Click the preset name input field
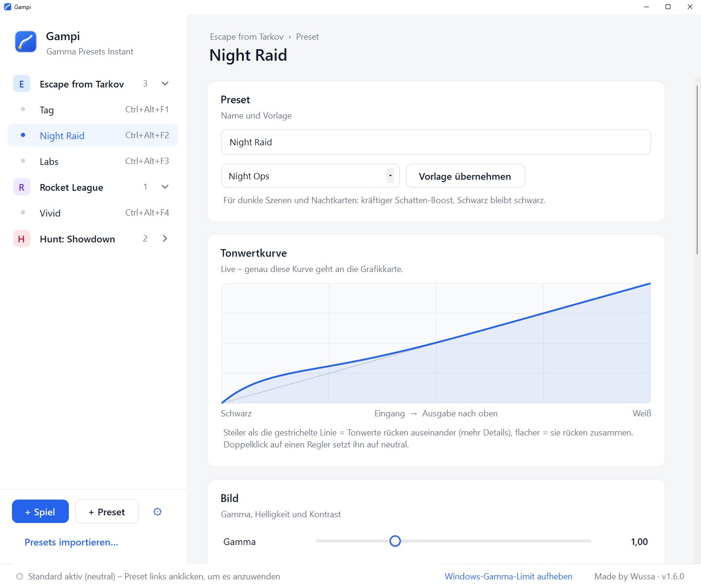This screenshot has height=588, width=701. (x=436, y=142)
